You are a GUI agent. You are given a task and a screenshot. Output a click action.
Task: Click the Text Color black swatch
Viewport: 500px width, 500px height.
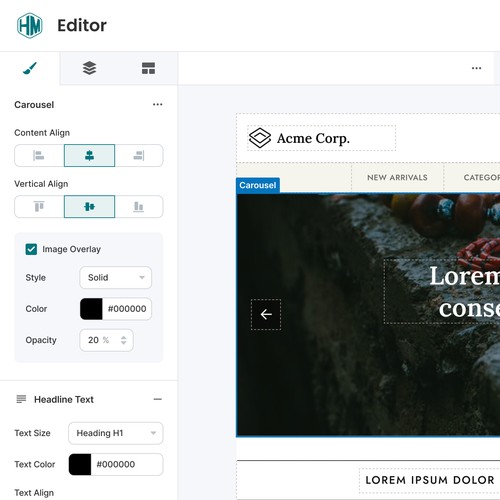[x=80, y=464]
